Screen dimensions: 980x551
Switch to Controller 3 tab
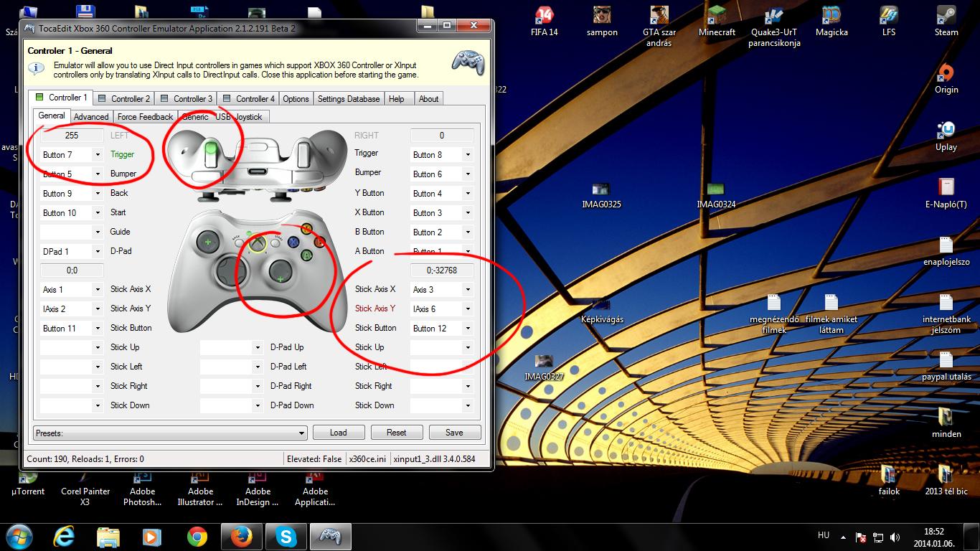pos(186,98)
